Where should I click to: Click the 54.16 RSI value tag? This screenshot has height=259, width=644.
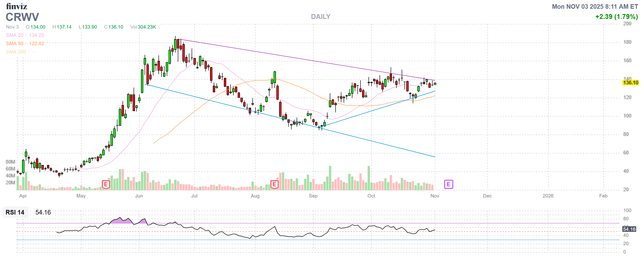pos(629,229)
